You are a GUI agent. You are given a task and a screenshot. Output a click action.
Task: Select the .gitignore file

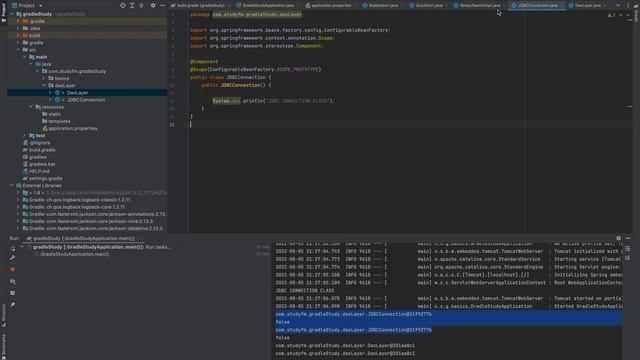(x=40, y=142)
